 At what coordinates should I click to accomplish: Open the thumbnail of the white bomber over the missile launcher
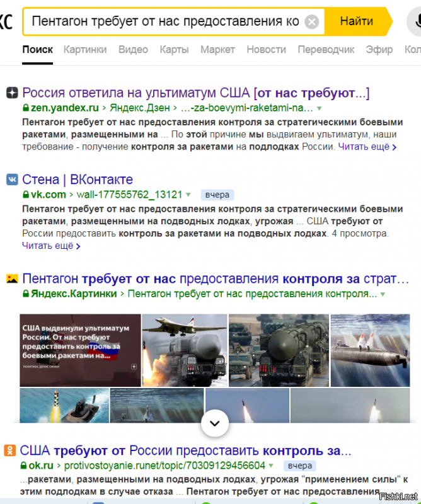point(185,350)
